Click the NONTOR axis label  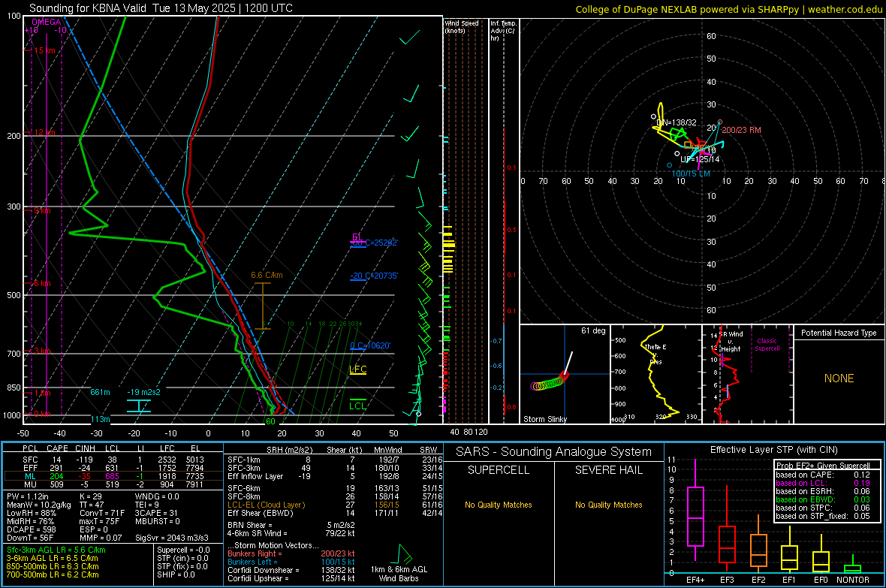point(853,580)
